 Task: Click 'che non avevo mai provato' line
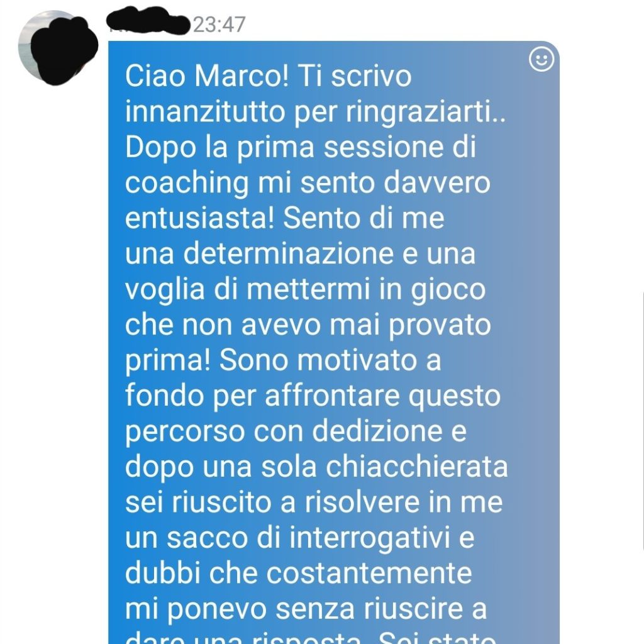click(308, 325)
